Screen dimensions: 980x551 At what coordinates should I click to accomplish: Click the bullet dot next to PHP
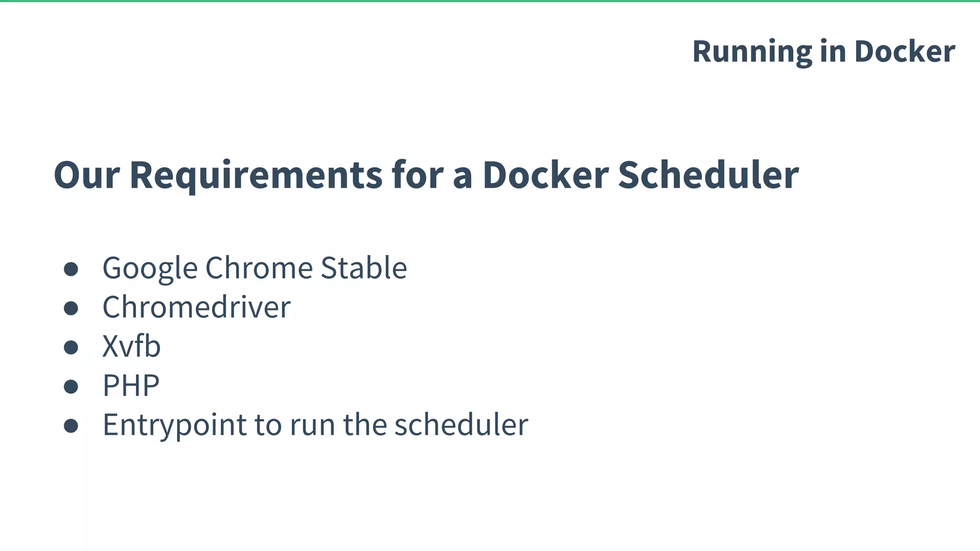click(x=71, y=386)
